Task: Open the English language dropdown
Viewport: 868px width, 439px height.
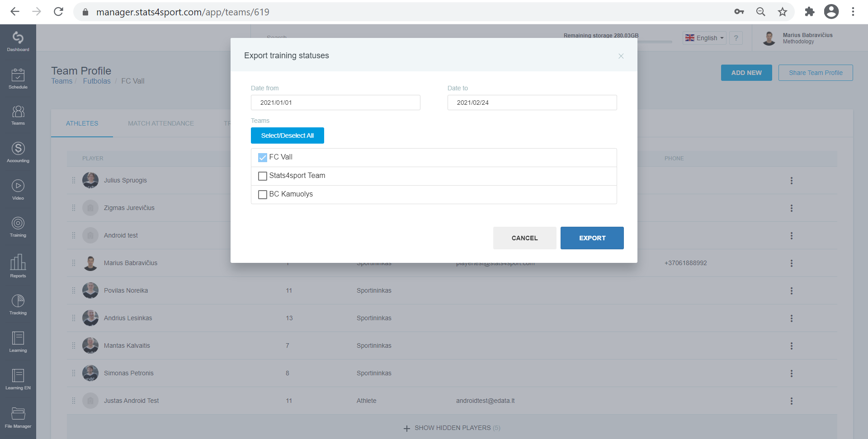Action: pyautogui.click(x=704, y=38)
